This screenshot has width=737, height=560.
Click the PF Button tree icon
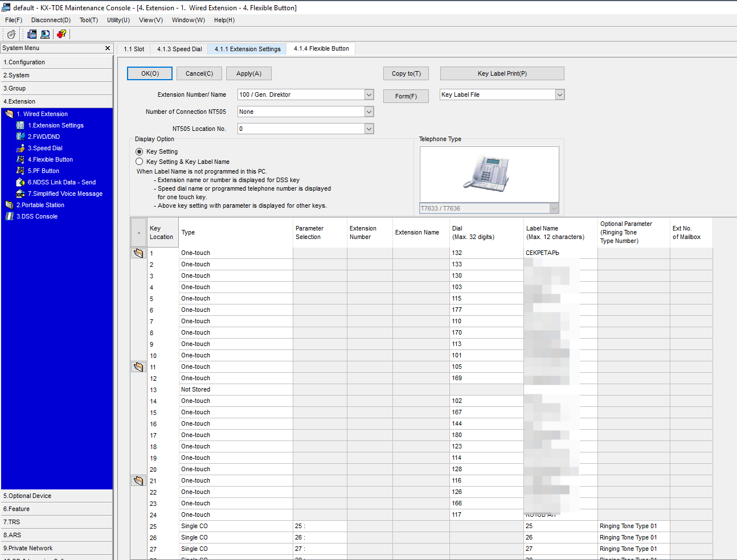(21, 171)
